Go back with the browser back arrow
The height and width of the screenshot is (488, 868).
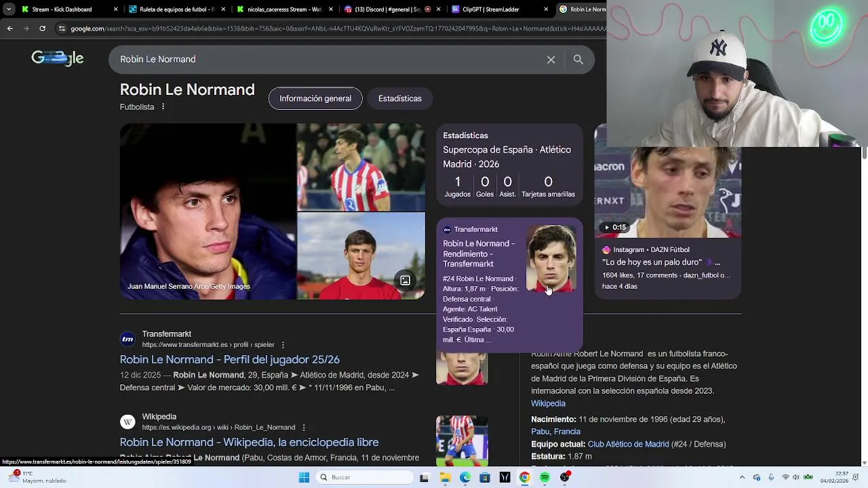[9, 28]
